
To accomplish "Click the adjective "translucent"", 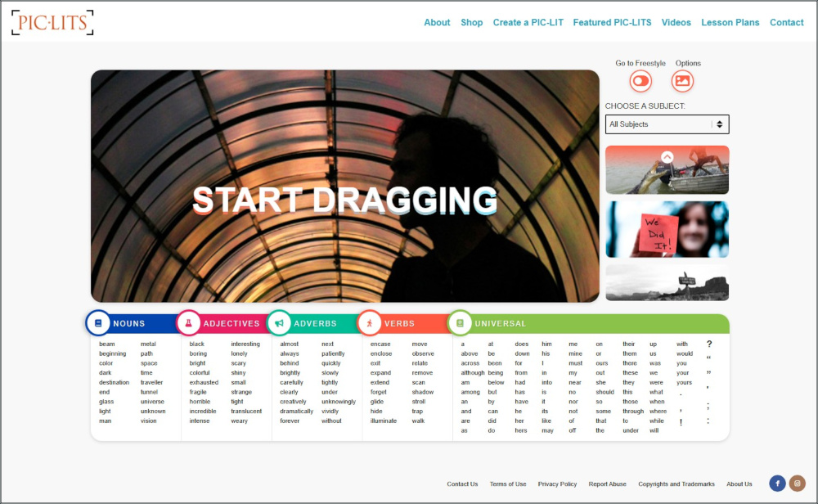I will click(246, 411).
